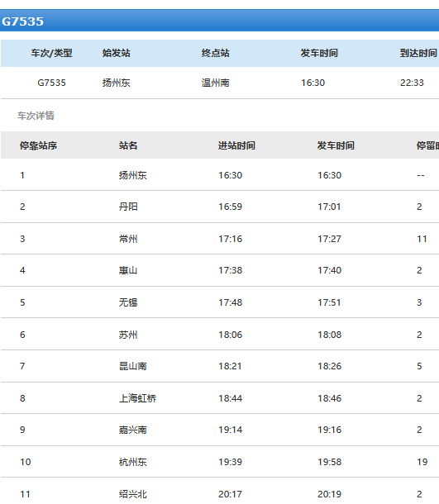The image size is (439, 504).
Task: Click 无锡 arrival time 17:48
Action: 231,302
